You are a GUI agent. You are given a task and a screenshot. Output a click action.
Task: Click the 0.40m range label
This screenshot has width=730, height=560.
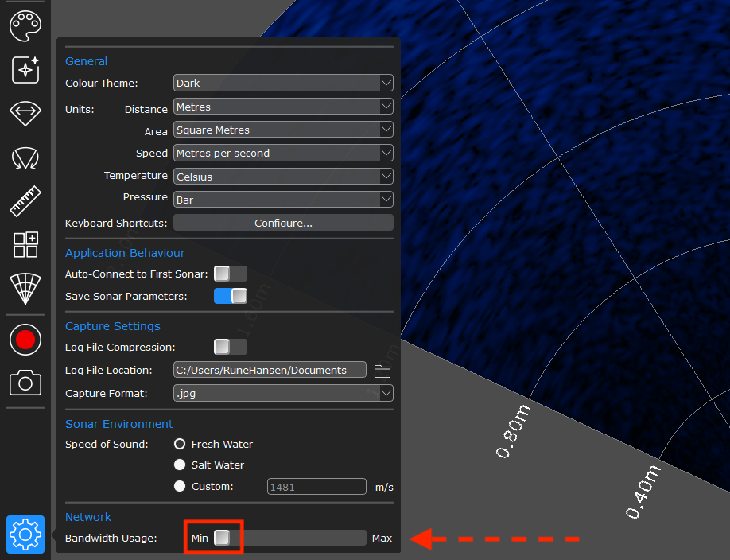click(x=643, y=492)
